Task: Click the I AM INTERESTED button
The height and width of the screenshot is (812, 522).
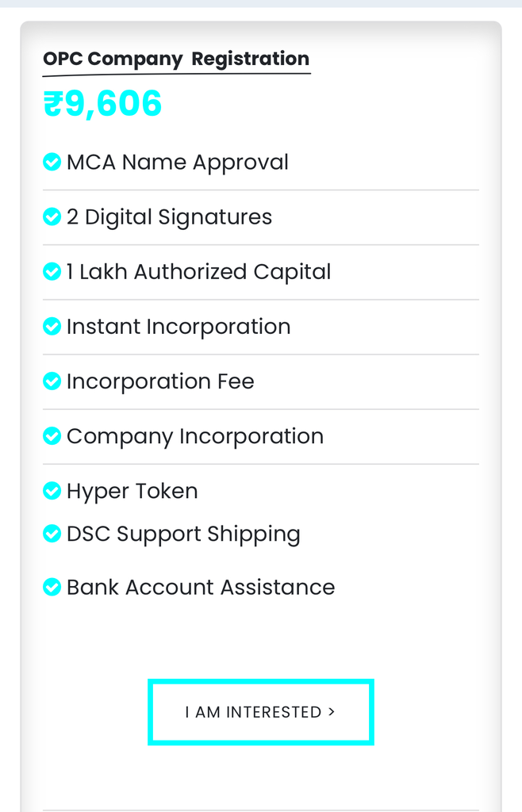Action: pyautogui.click(x=260, y=712)
